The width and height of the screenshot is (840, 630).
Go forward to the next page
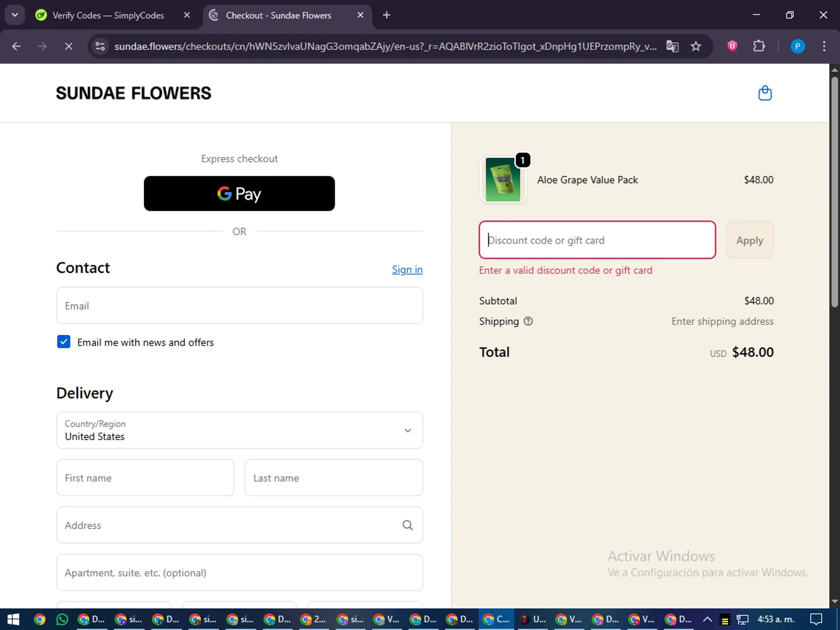pyautogui.click(x=43, y=46)
